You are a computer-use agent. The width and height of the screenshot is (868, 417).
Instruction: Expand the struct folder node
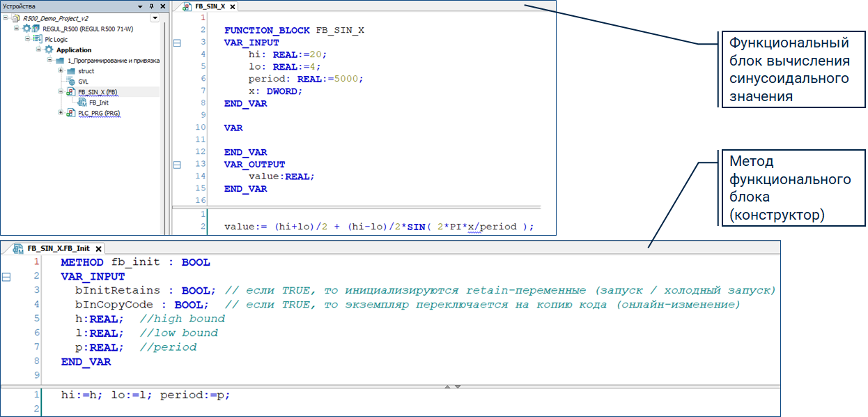(x=61, y=71)
